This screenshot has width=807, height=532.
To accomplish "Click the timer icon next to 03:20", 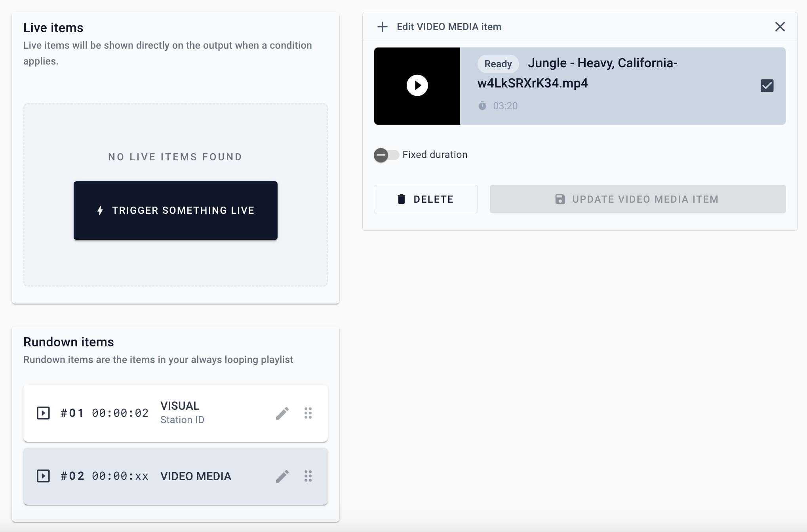I will tap(482, 106).
